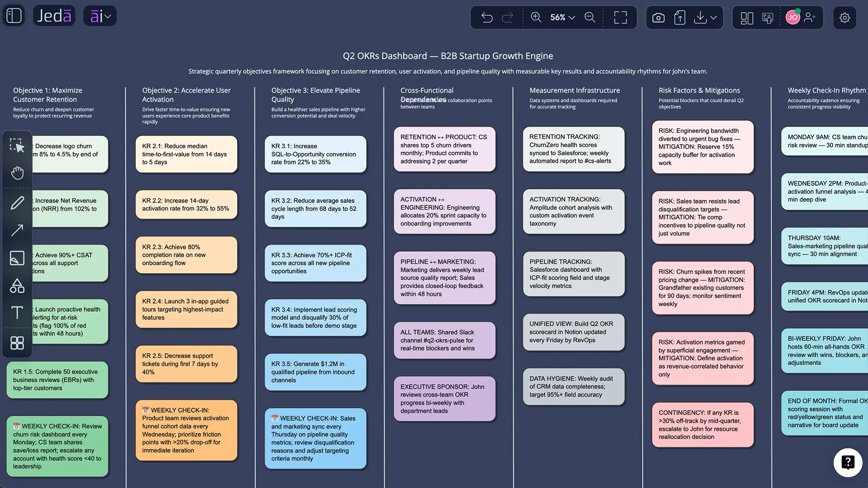Click the Objective 3: Elevate Pipeline Quality heading
The image size is (868, 488).
click(316, 95)
